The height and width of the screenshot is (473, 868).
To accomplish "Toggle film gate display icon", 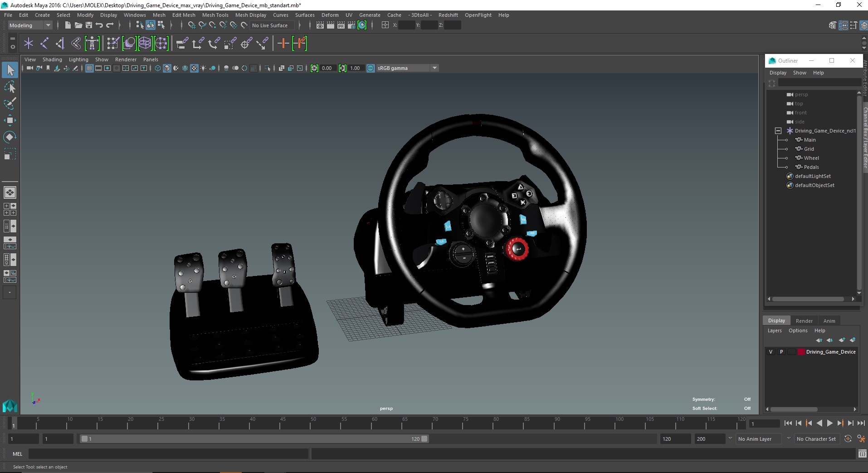I will click(98, 68).
